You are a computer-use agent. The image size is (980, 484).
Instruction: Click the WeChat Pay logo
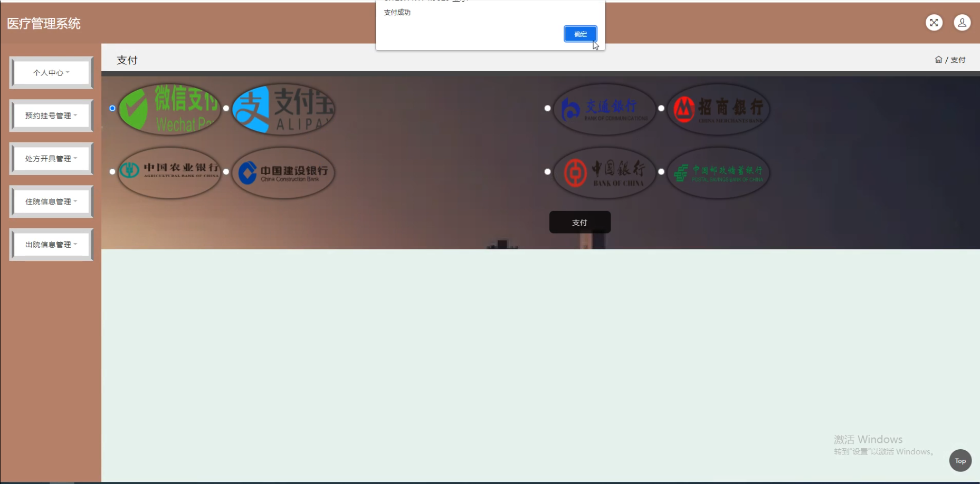coord(169,109)
